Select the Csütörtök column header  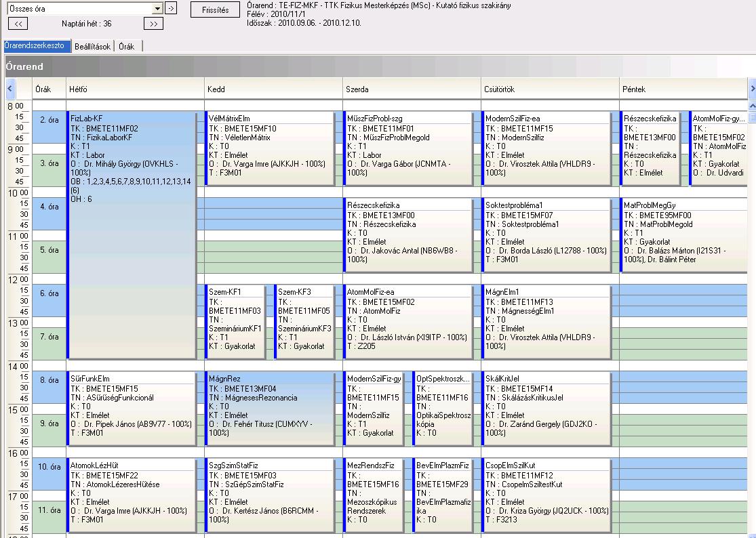point(550,89)
